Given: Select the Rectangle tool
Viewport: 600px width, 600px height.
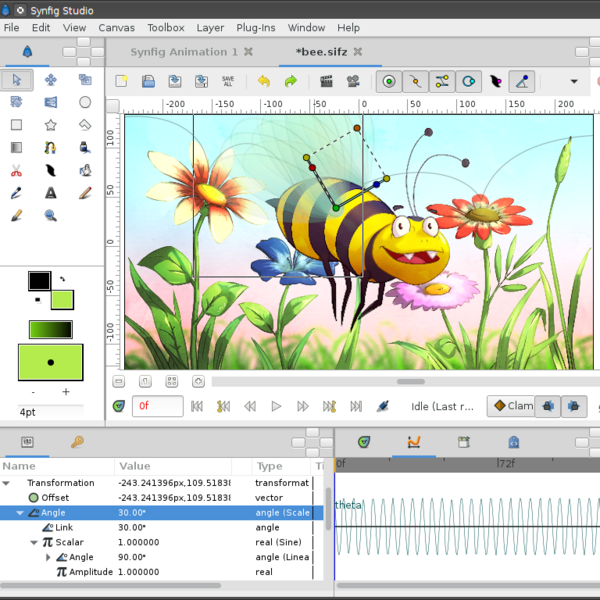Looking at the screenshot, I should (x=16, y=125).
